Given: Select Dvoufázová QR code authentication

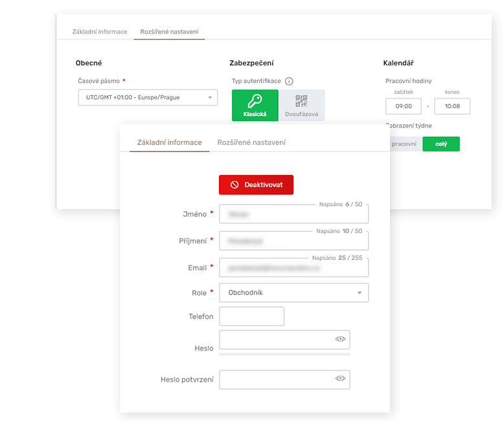Looking at the screenshot, I should [x=301, y=105].
